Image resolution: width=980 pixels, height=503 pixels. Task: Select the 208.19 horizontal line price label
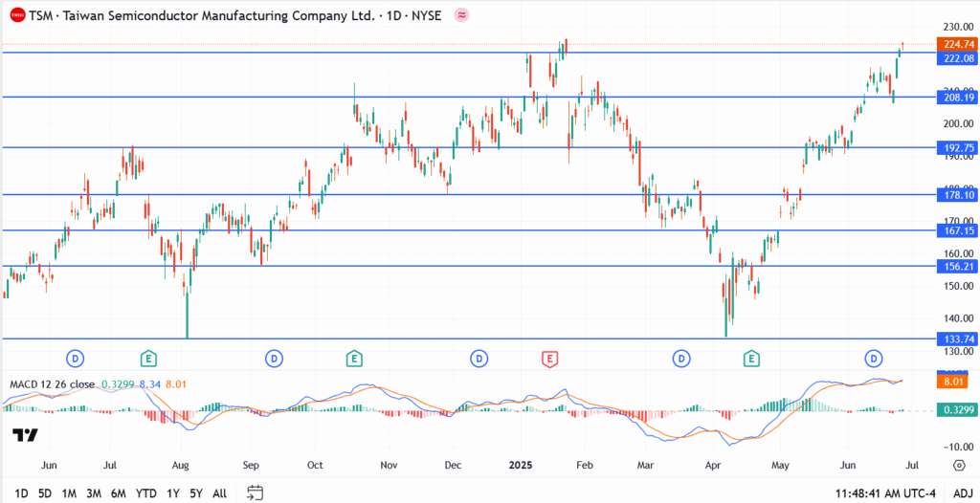pyautogui.click(x=956, y=98)
